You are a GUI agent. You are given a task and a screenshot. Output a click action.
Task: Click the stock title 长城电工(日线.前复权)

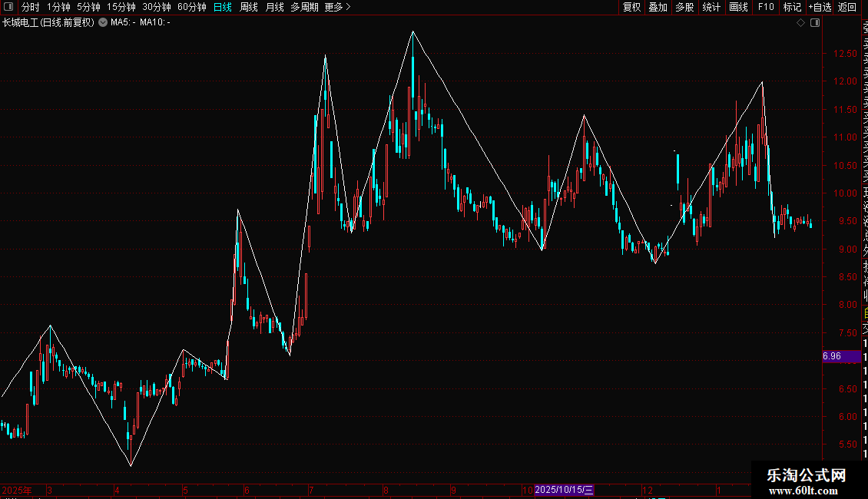[48, 23]
